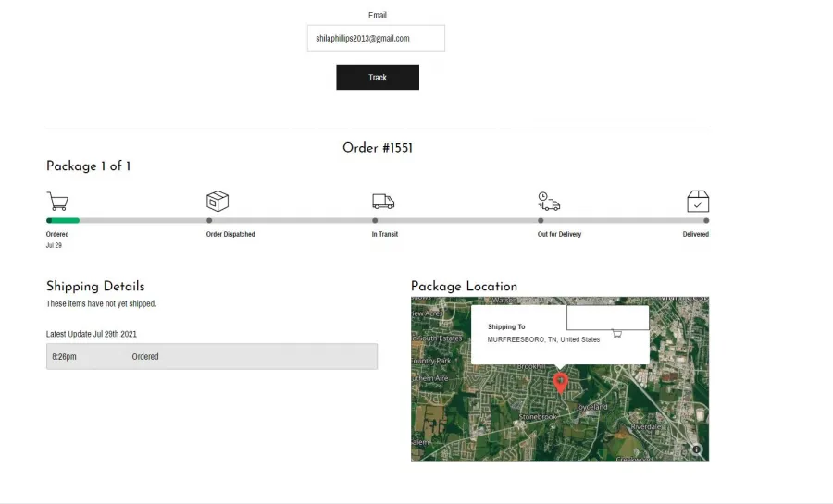Click the Out for Delivery icon

tap(549, 202)
